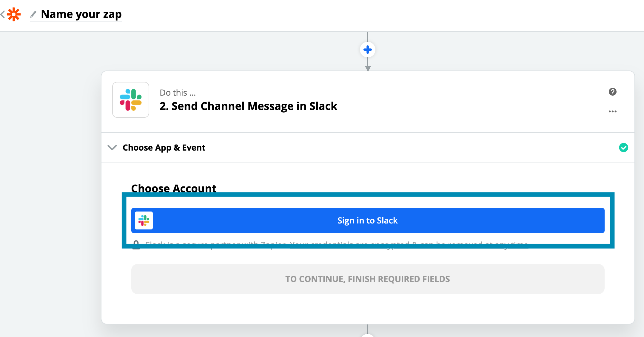The image size is (644, 337).
Task: Click the partially visible add-step circle at bottom
Action: (x=368, y=335)
